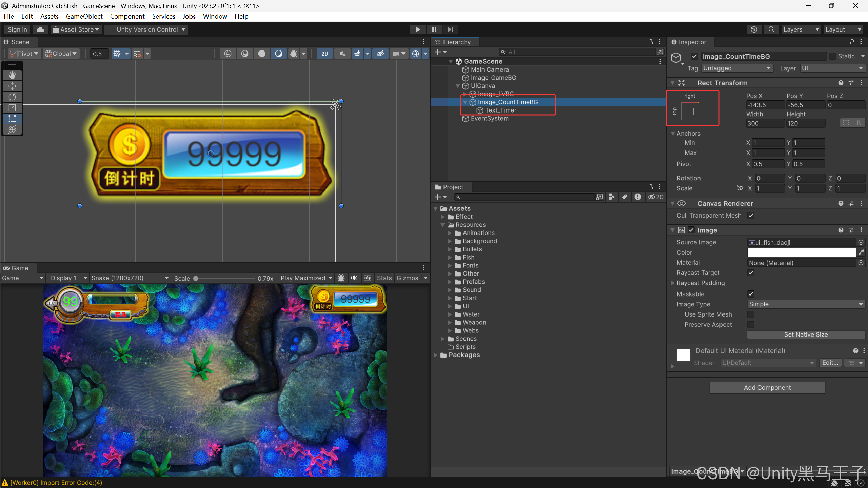Switch to the Project tab
Screen dimensions: 868x488
pos(452,187)
